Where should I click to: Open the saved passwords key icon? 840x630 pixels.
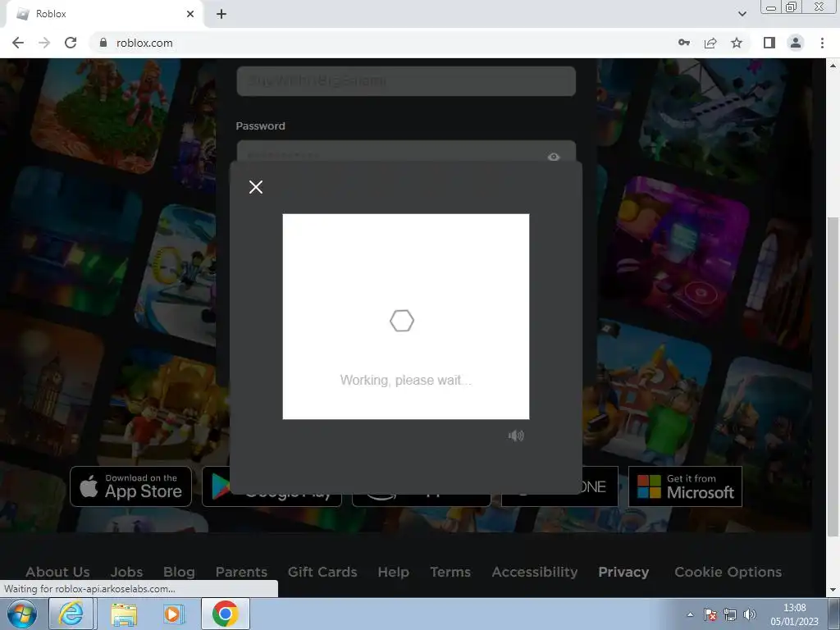684,43
